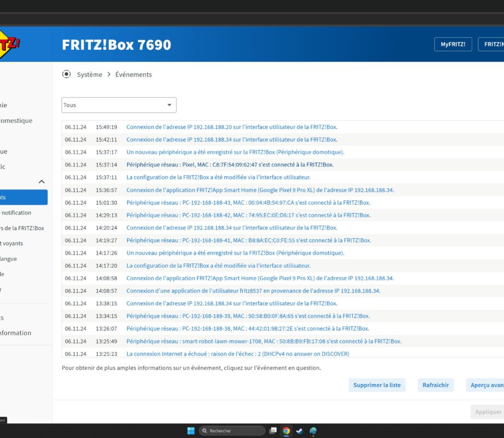Click the round icon before Système breadcrumb
504x438 pixels.
(66, 74)
